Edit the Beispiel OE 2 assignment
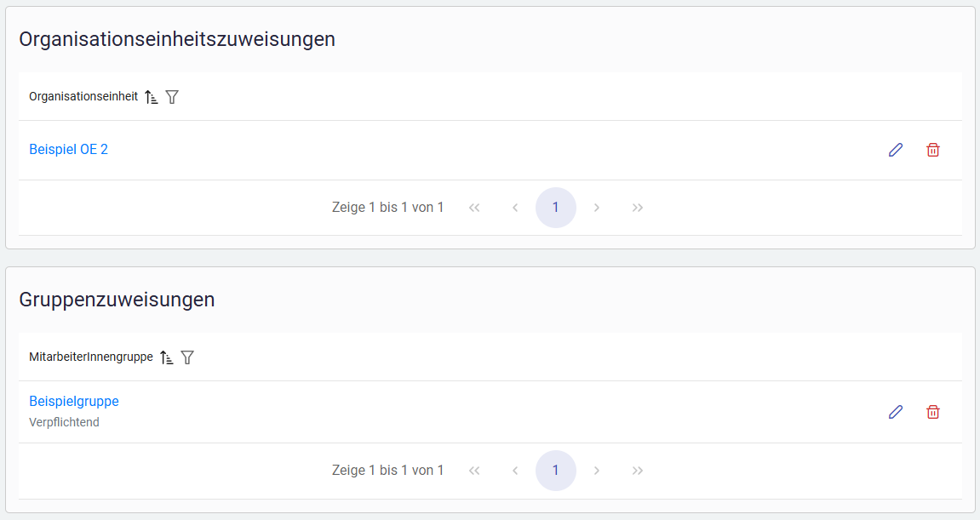This screenshot has width=980, height=520. click(x=895, y=150)
